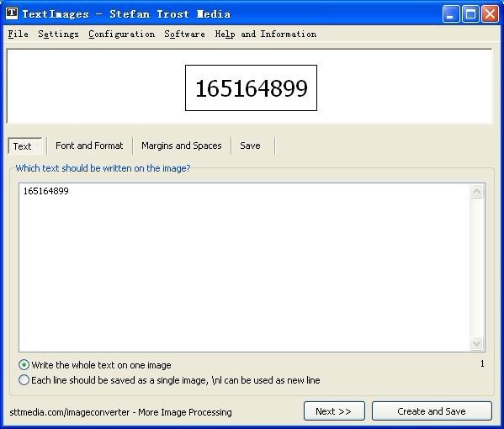Image resolution: width=504 pixels, height=429 pixels.
Task: Select Write the whole text on one image
Action: click(x=95, y=365)
